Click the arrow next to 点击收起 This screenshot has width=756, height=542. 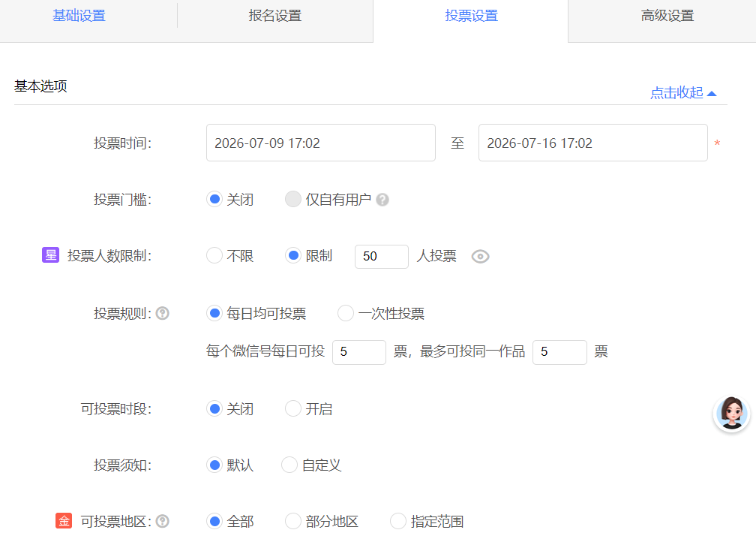[x=712, y=93]
